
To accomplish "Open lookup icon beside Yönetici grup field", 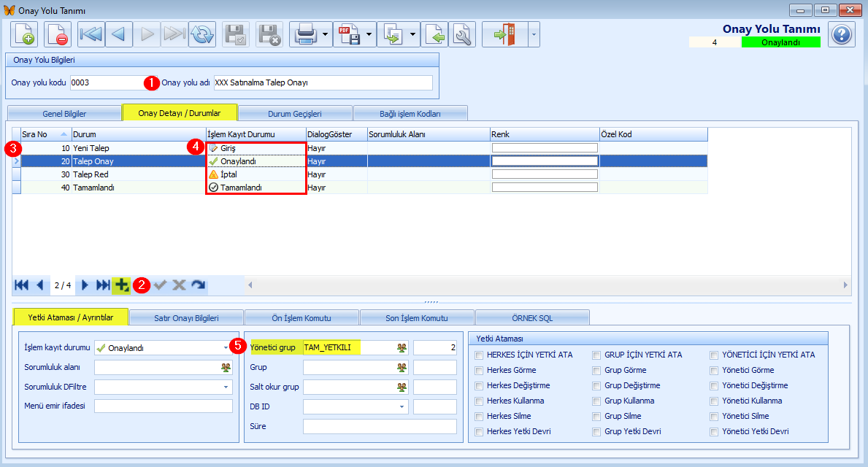I will click(402, 347).
